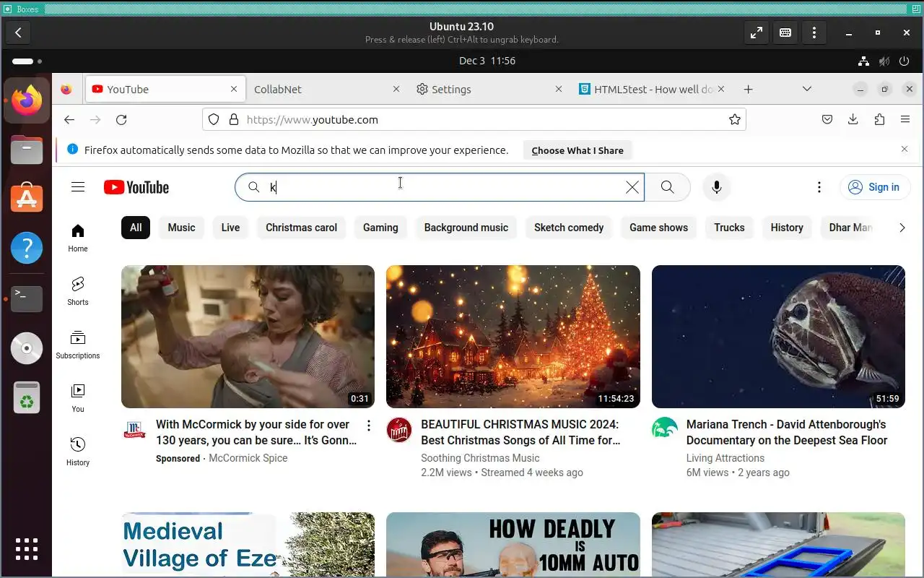Screen dimensions: 924x578
Task: Open Boxes three-dot options menu
Action: 814,33
